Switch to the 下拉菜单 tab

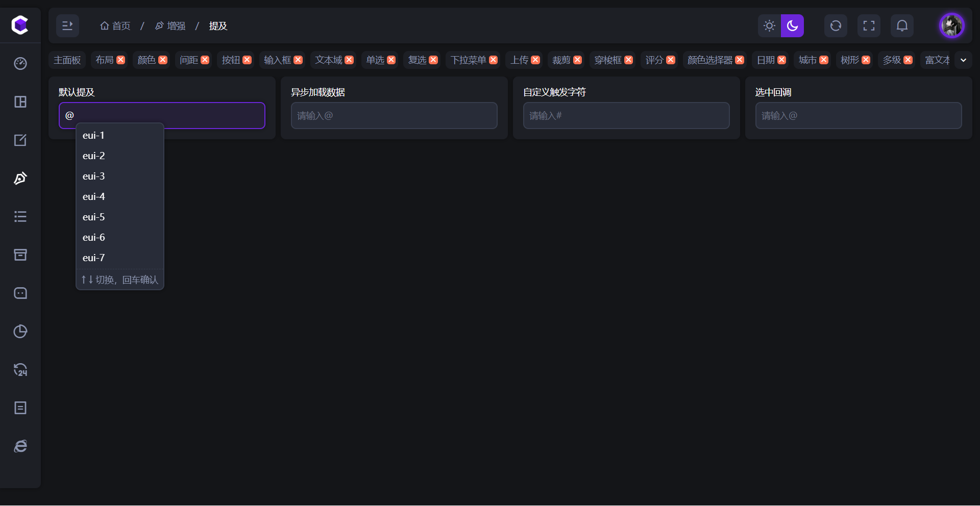click(468, 60)
